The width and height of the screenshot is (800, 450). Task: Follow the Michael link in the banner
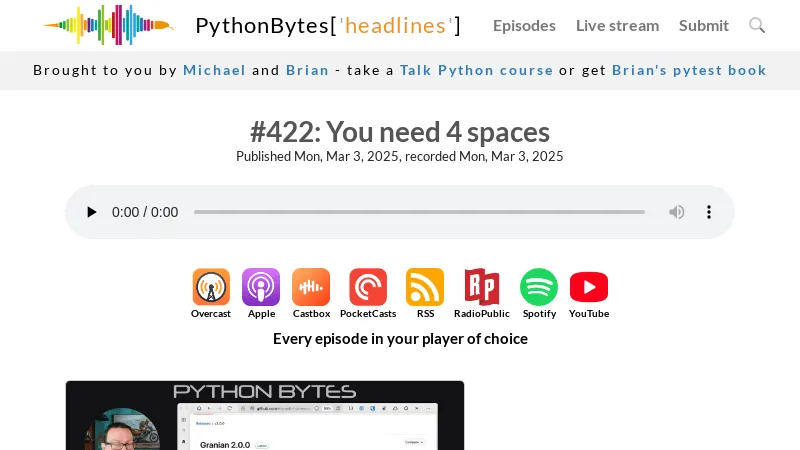point(214,70)
